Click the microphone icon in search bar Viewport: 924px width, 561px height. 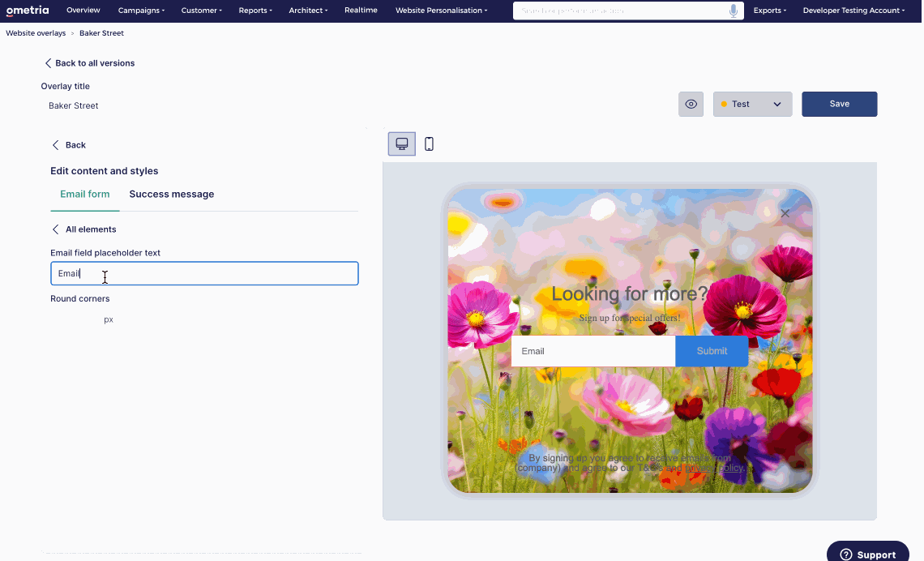pos(733,11)
